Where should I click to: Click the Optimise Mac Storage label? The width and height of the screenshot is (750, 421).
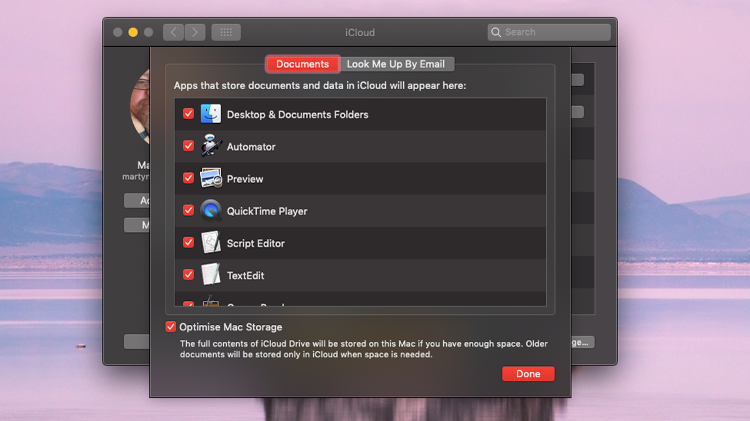pos(231,327)
